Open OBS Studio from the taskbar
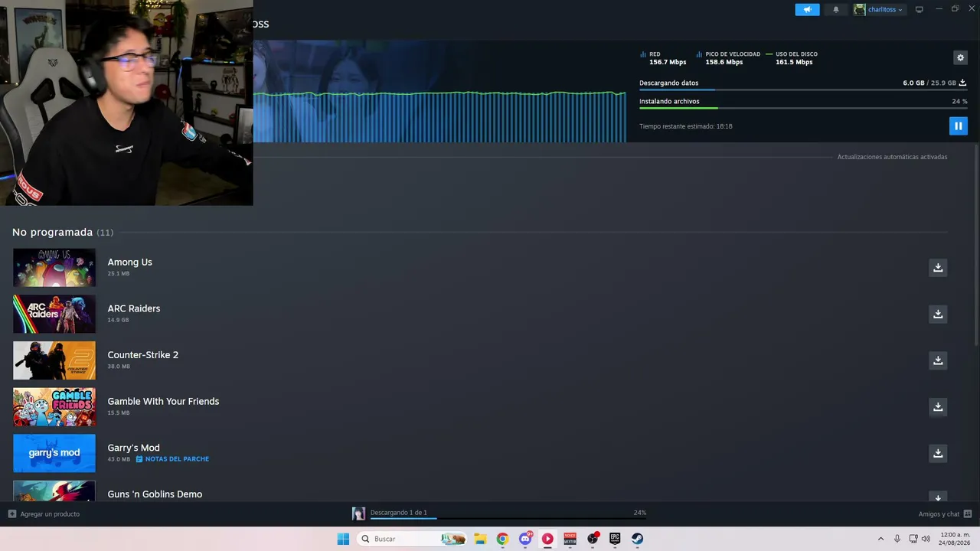The image size is (980, 551). pyautogui.click(x=593, y=539)
